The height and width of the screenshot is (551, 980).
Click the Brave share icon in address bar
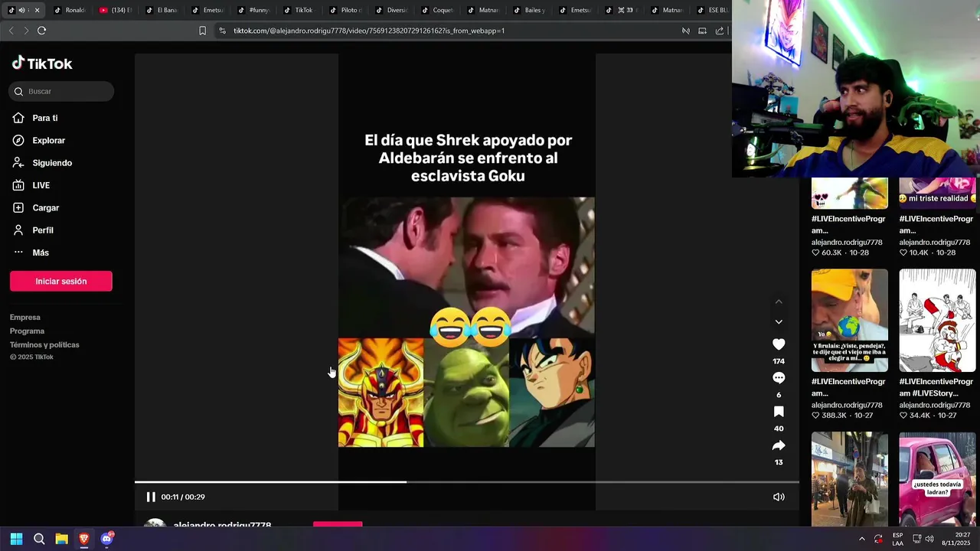coord(720,31)
